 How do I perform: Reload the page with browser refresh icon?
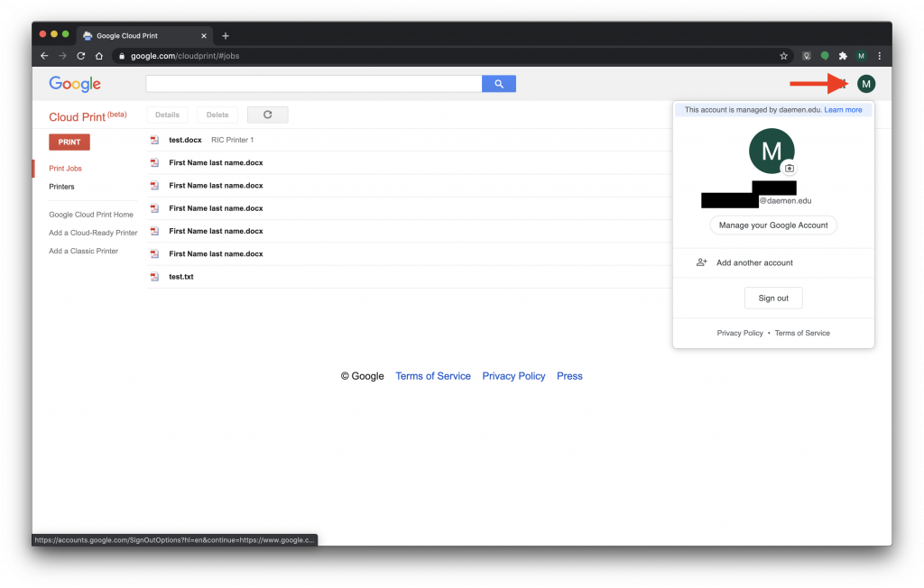(80, 56)
